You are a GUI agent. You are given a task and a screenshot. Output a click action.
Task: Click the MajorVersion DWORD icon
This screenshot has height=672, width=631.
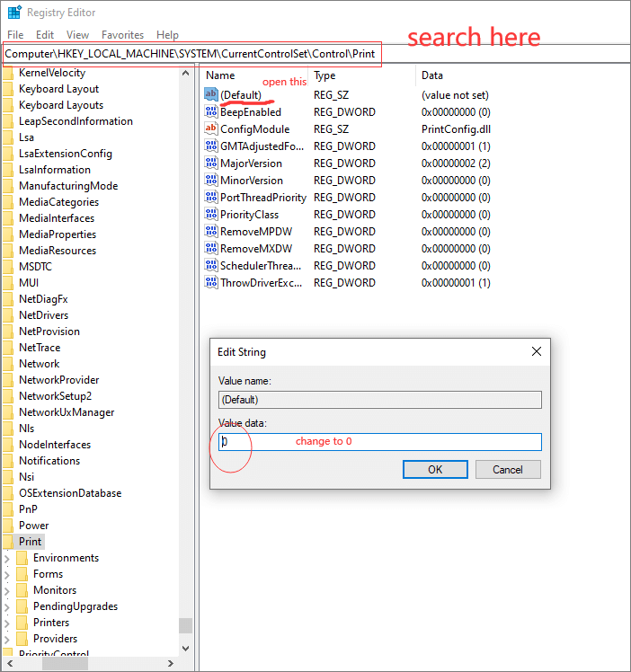pyautogui.click(x=211, y=164)
